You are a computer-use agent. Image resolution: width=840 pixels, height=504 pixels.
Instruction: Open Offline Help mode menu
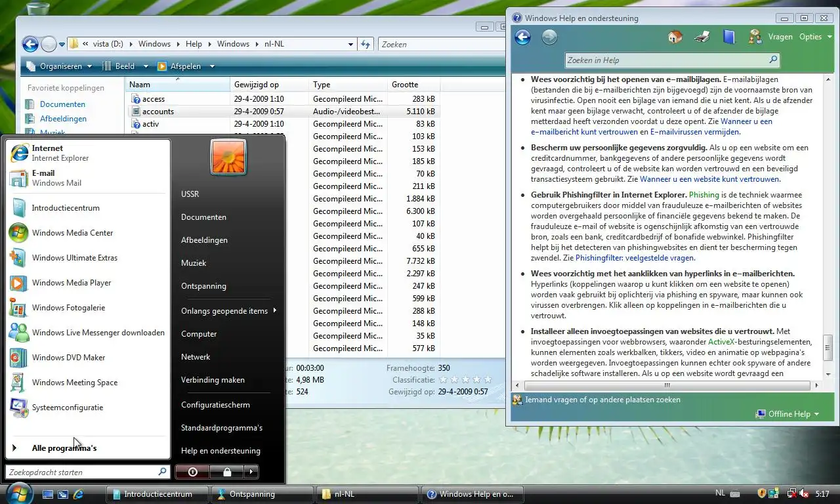787,414
